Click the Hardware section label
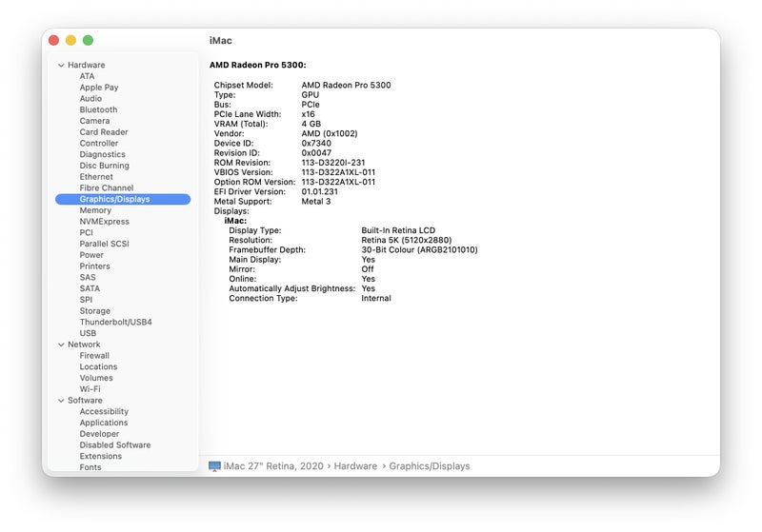The image size is (762, 532). 86,65
